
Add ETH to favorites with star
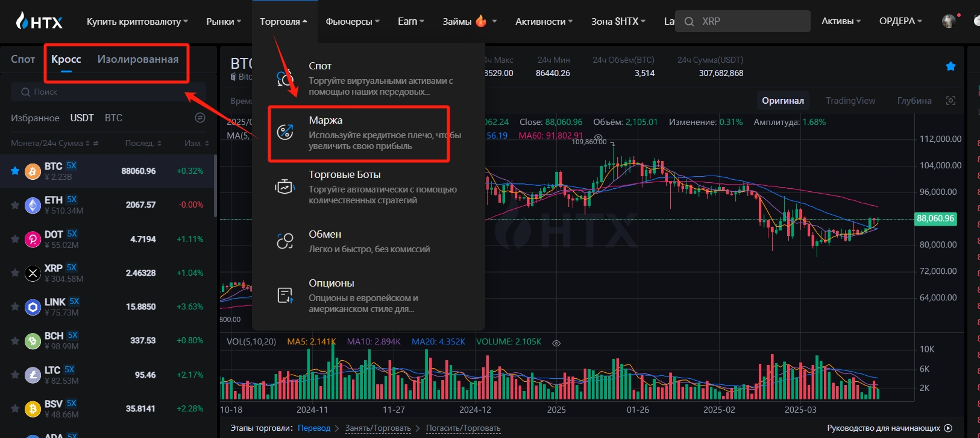click(15, 205)
